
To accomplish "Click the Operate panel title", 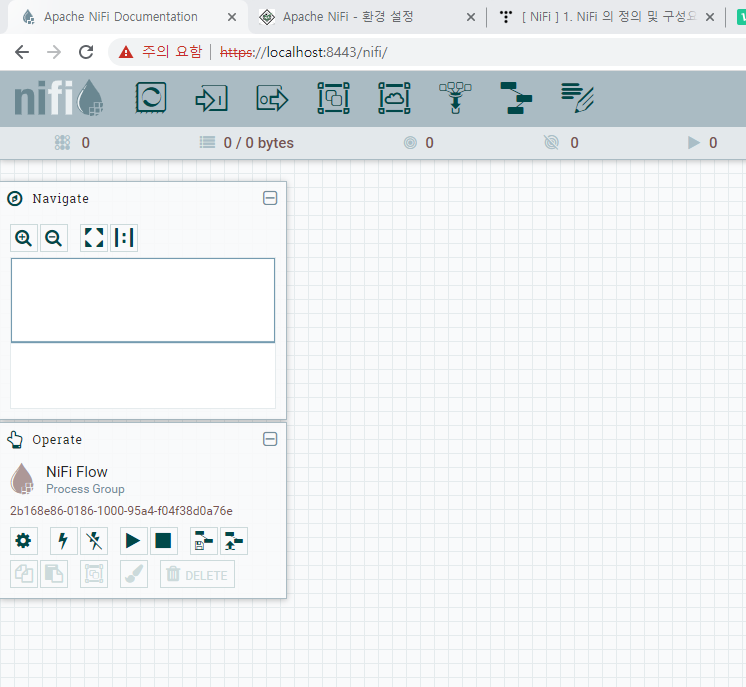I will coord(57,440).
